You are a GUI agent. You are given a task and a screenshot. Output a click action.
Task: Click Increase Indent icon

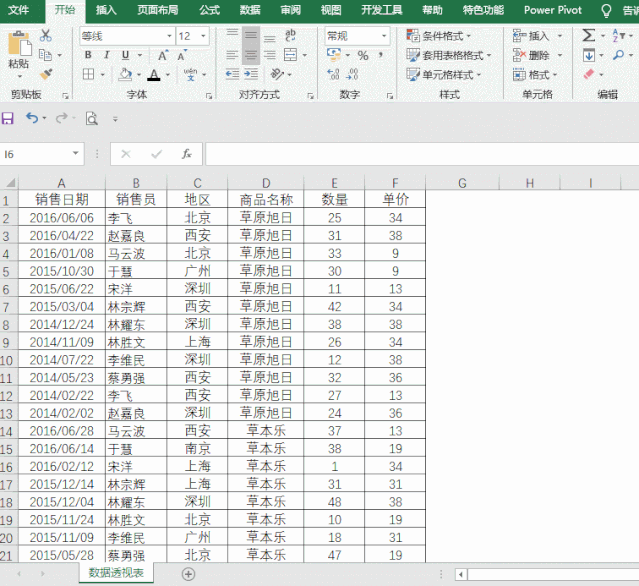(251, 74)
